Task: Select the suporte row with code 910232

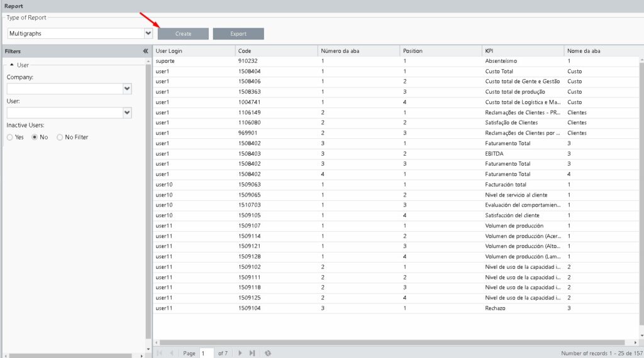Action: pyautogui.click(x=277, y=61)
